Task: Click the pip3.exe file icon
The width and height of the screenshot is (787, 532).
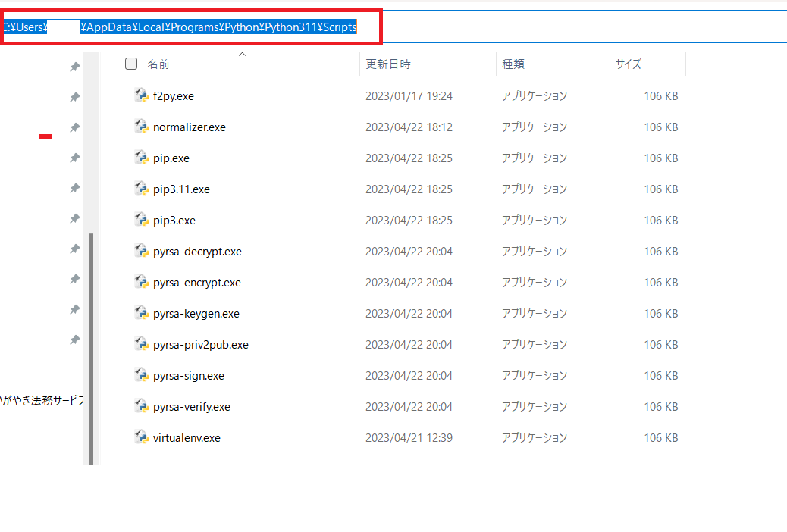Action: 142,220
